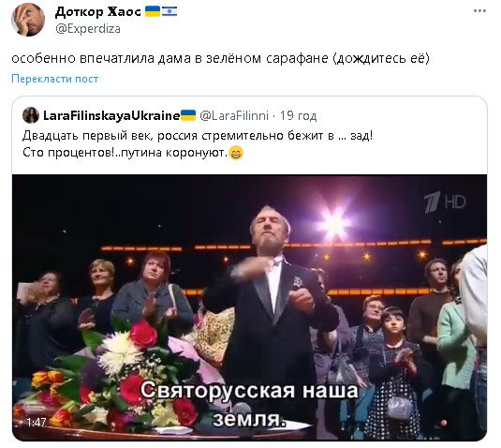Click the 1:47 video duration badge

coord(37,423)
